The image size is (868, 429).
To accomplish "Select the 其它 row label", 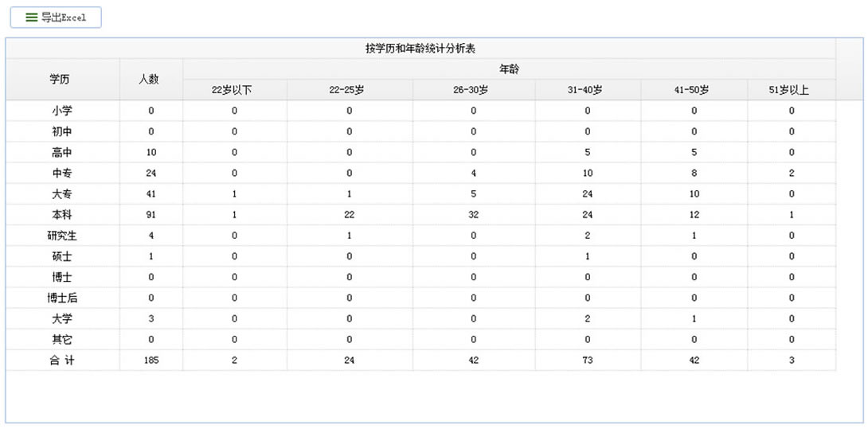I will pos(62,339).
